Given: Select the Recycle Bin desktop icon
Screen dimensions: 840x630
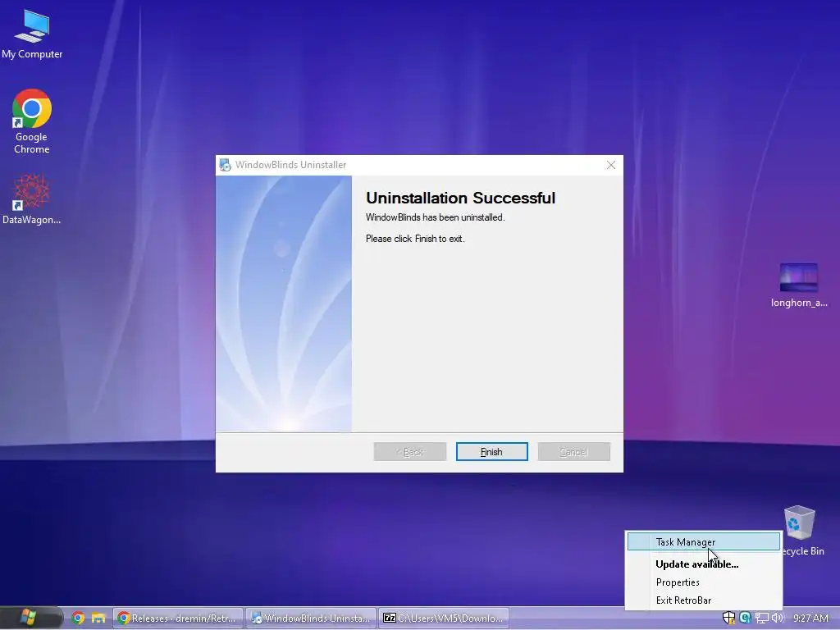Looking at the screenshot, I should point(801,531).
